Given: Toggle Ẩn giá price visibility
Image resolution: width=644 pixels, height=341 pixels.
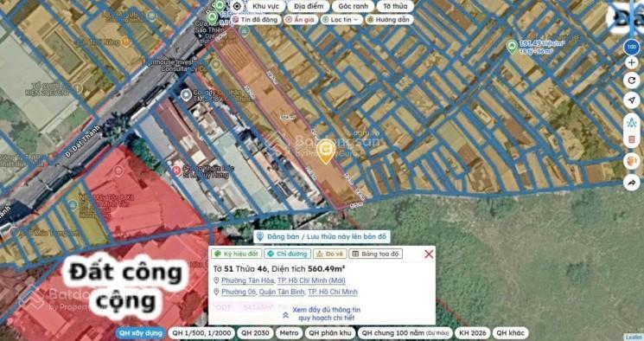Looking at the screenshot, I should pos(300,19).
